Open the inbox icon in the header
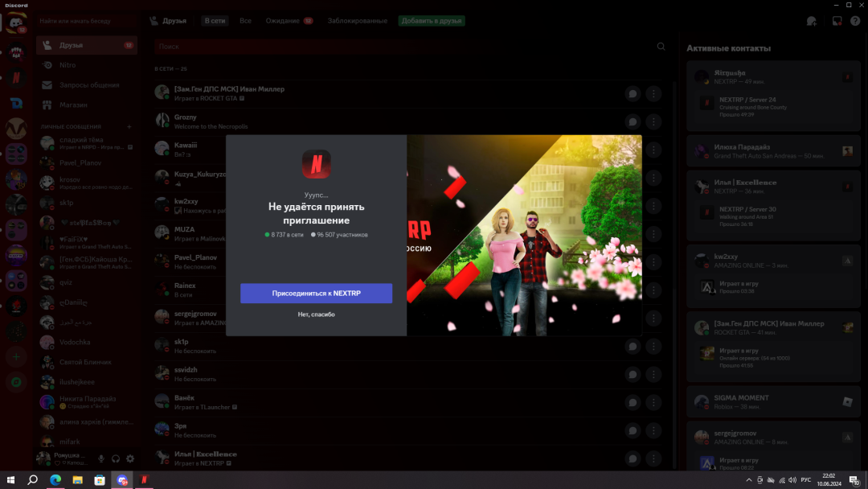The height and width of the screenshot is (489, 868). click(837, 21)
